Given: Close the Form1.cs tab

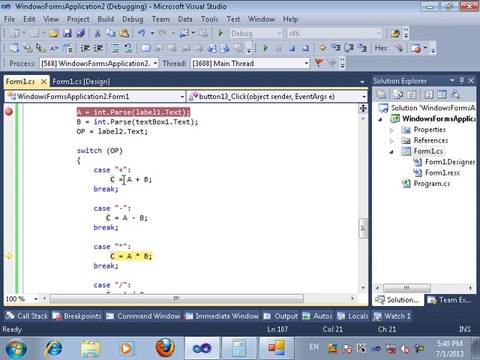Looking at the screenshot, I should 43,81.
